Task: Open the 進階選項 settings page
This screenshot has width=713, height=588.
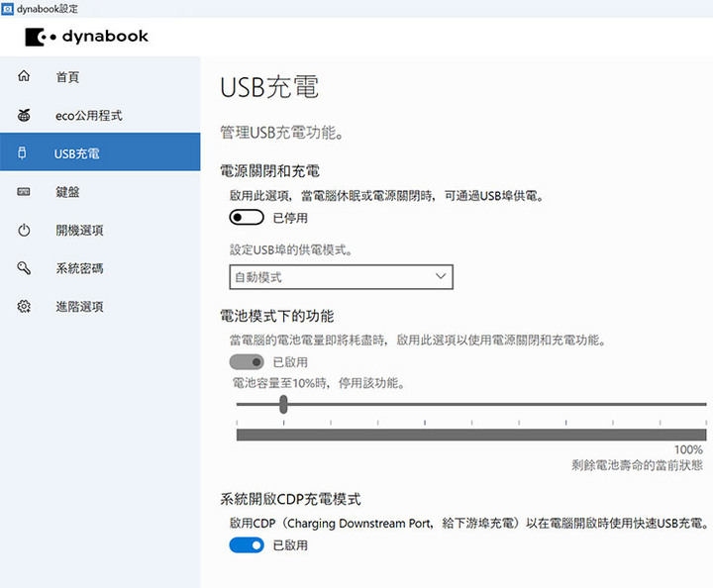Action: click(100, 307)
